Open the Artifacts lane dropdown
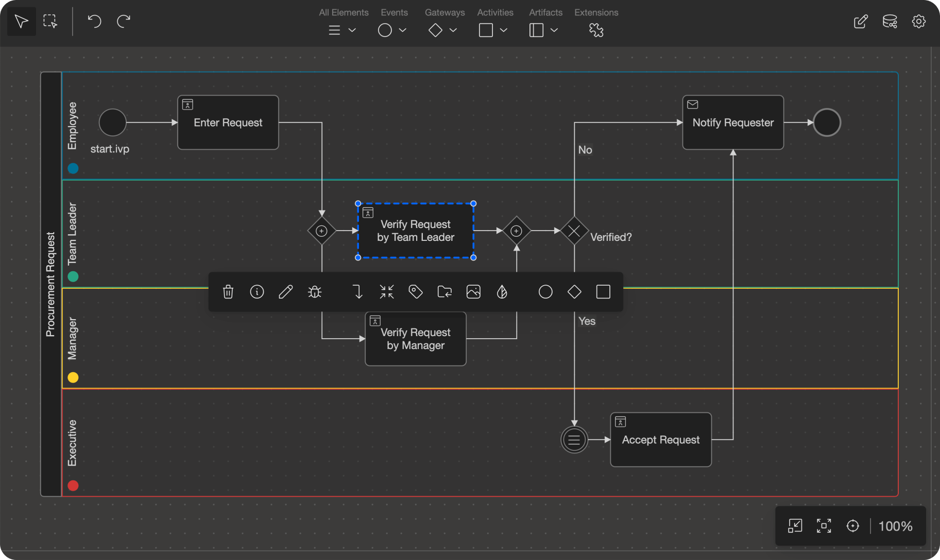Viewport: 940px width, 560px height. point(544,30)
